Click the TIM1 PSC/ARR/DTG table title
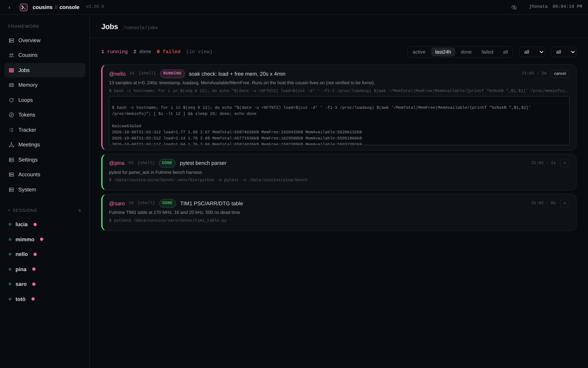The height and width of the screenshot is (368, 588). pyautogui.click(x=211, y=203)
